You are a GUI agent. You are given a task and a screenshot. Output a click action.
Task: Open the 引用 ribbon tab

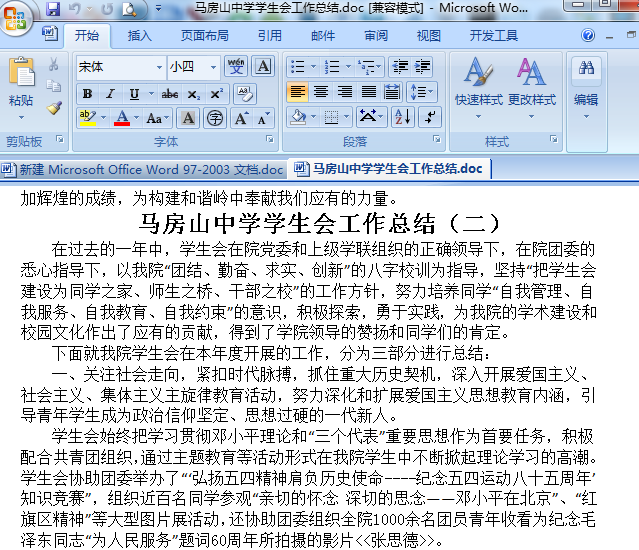coord(270,36)
